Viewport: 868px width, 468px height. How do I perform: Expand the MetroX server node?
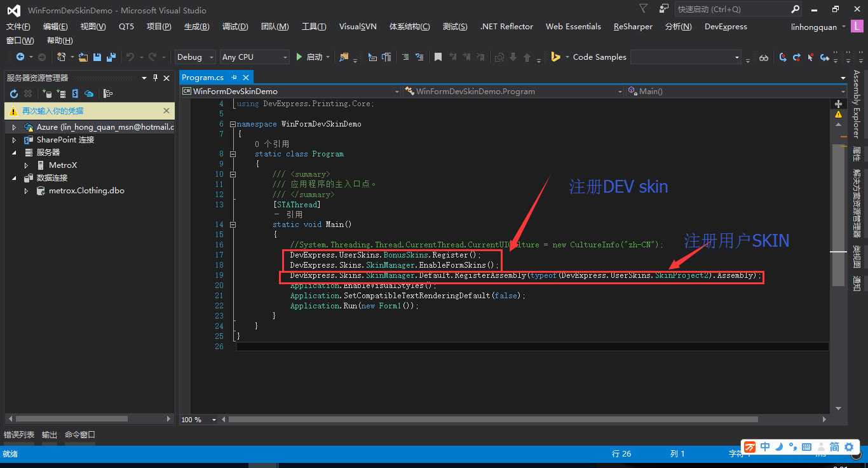click(26, 165)
